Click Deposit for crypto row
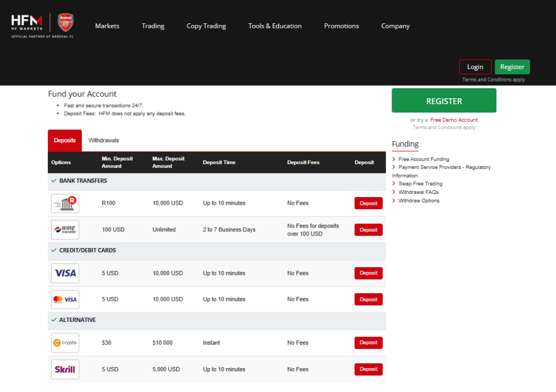The image size is (556, 392). 369,343
